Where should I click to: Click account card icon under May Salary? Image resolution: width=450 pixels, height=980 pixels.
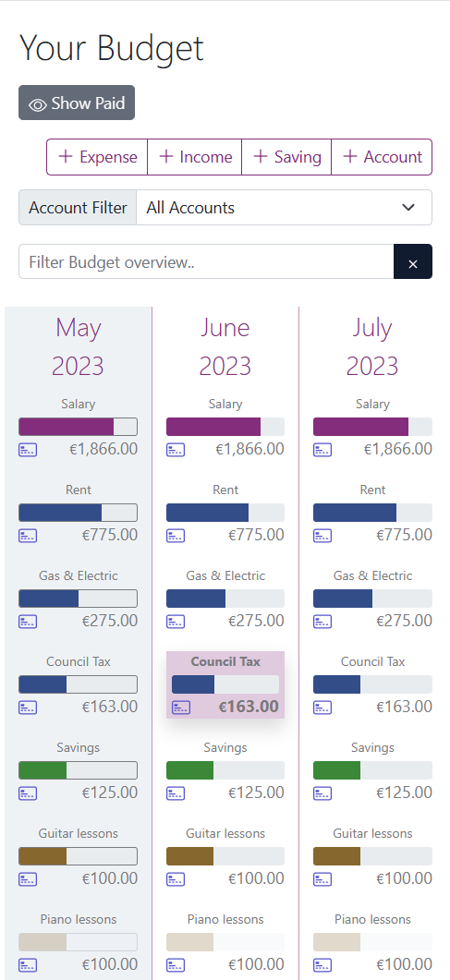point(28,450)
